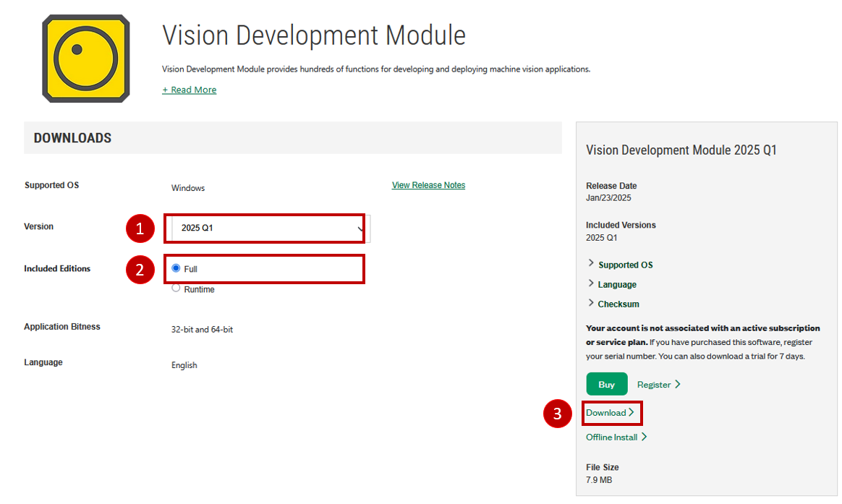The width and height of the screenshot is (842, 504).
Task: Click the Register link
Action: 658,384
